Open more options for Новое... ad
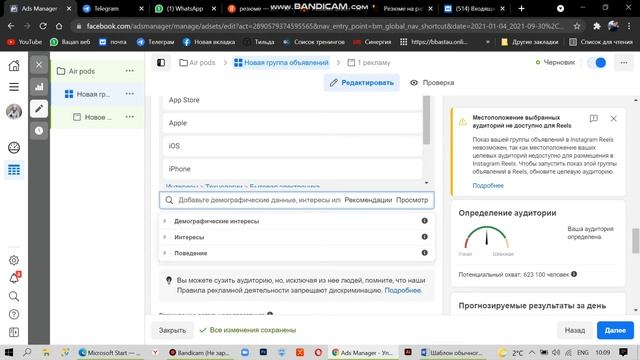640x360 pixels. coord(130,116)
